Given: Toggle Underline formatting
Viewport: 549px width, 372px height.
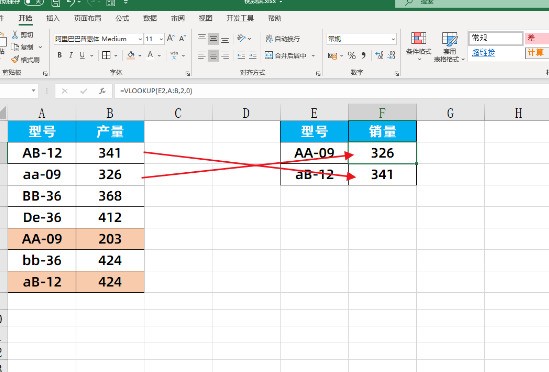Looking at the screenshot, I should coord(82,55).
